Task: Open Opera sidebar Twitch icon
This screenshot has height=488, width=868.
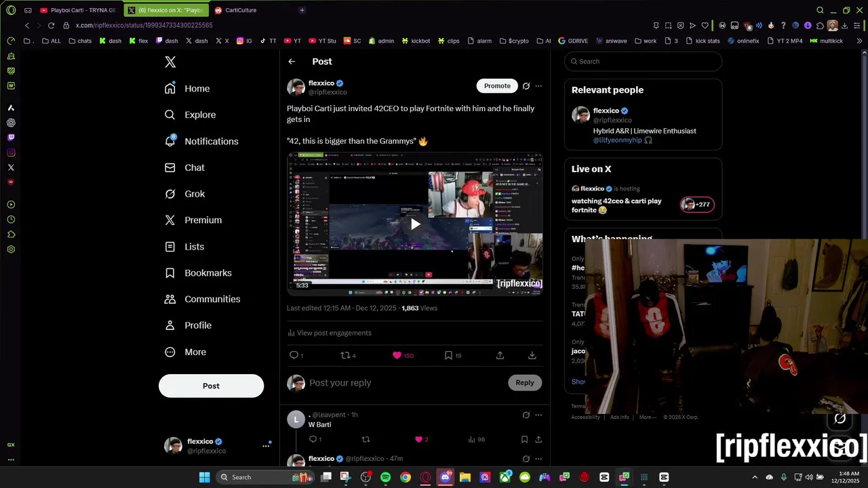Action: [x=11, y=138]
